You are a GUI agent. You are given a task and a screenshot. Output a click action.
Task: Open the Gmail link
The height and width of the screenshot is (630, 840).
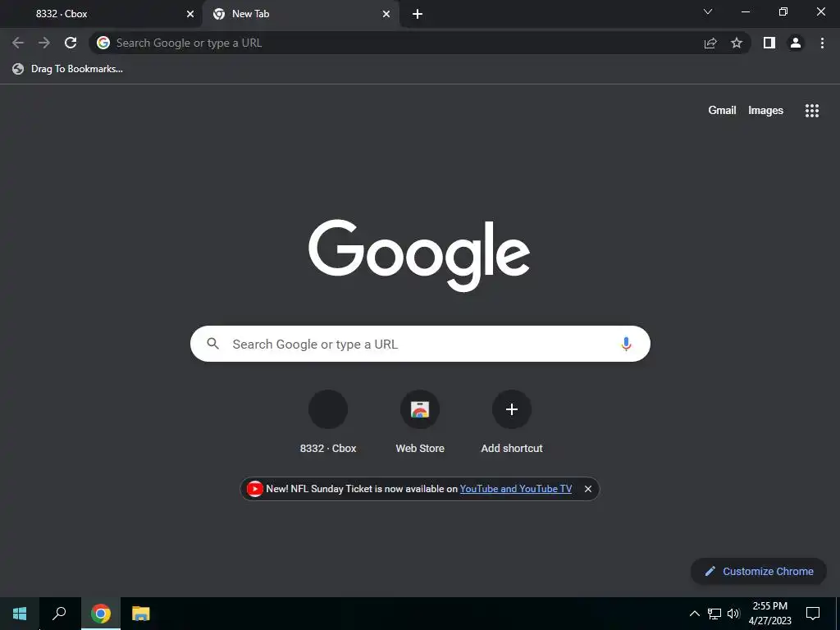coord(722,111)
